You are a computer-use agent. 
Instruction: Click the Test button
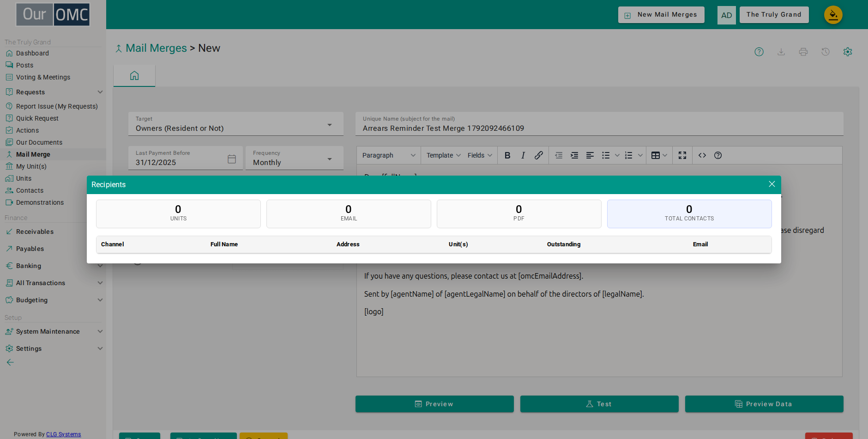pyautogui.click(x=599, y=404)
